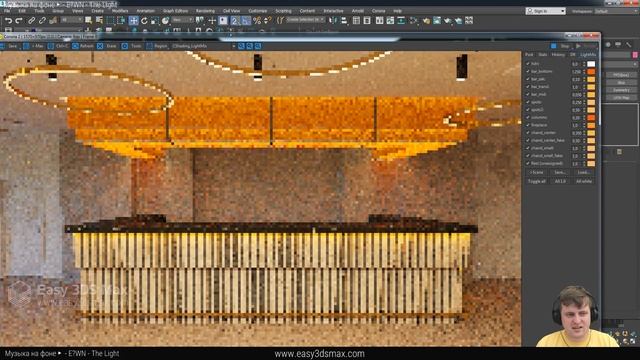Toggle Window/Crossing selection icon

pos(121,20)
